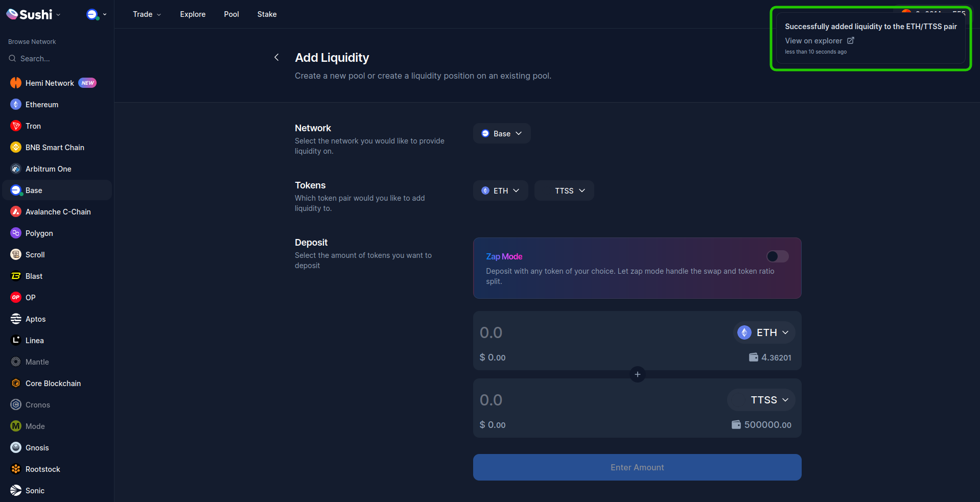This screenshot has height=502, width=980.
Task: Choose the Sonic network icon
Action: (x=16, y=490)
